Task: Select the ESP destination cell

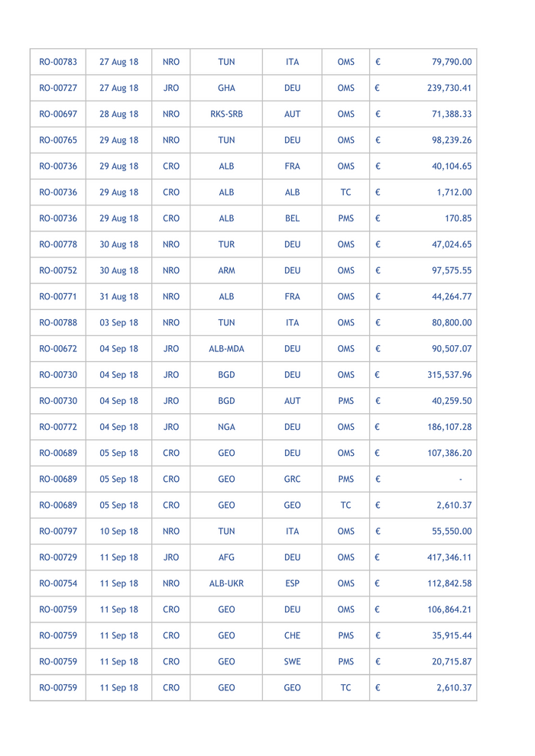Action: 292,583
